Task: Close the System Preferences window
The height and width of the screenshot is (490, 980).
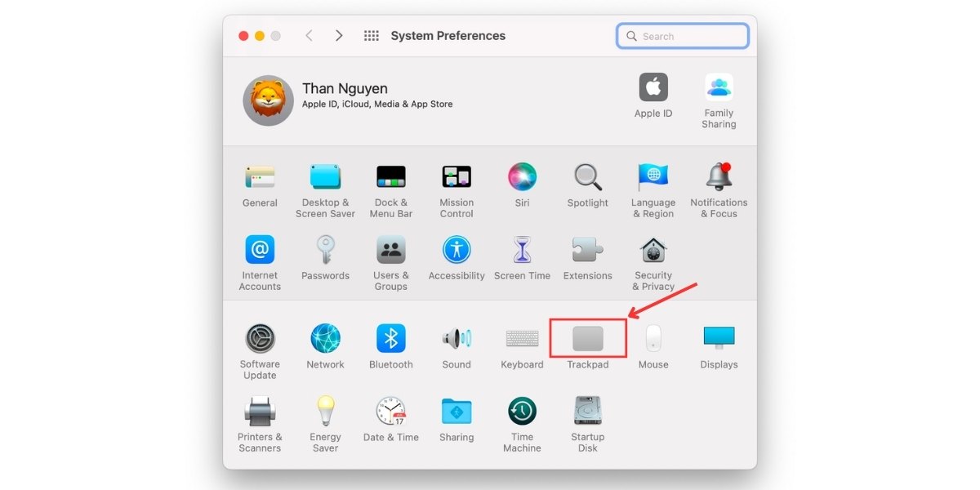Action: 243,36
